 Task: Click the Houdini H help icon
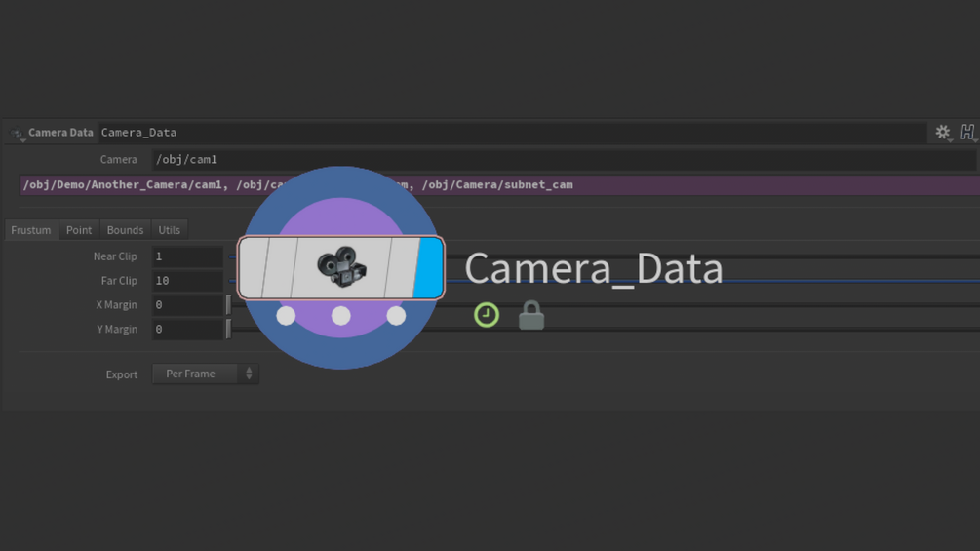[967, 132]
